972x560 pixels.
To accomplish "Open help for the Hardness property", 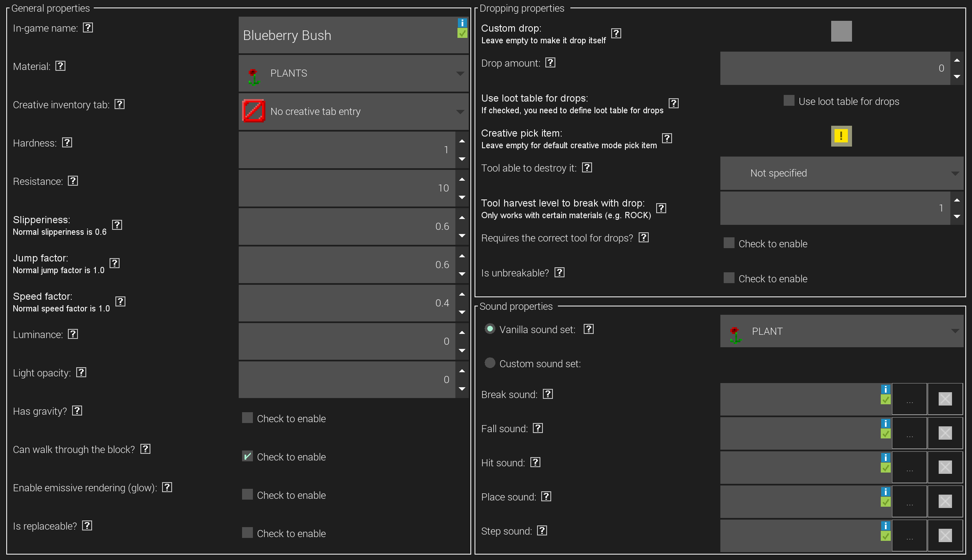I will click(68, 142).
